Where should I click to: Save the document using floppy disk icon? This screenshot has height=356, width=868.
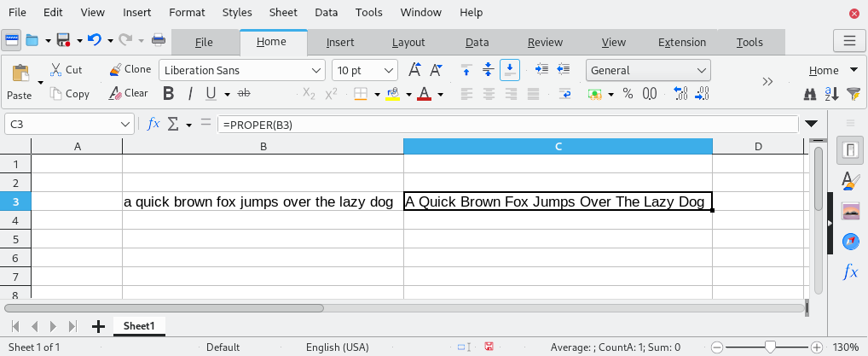(x=64, y=40)
